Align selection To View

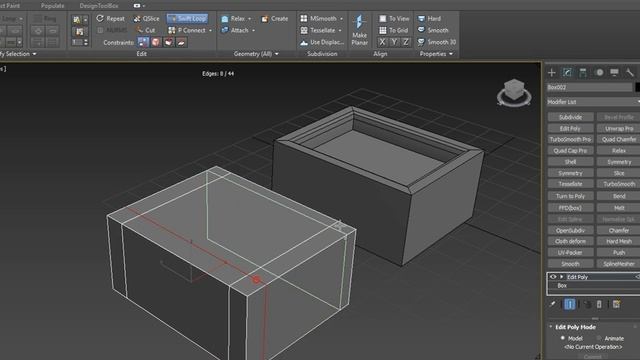394,19
